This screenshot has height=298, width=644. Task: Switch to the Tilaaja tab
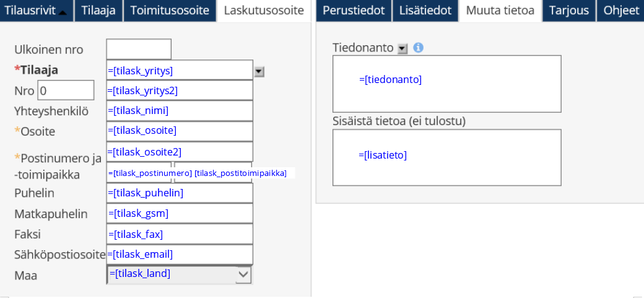tap(98, 11)
